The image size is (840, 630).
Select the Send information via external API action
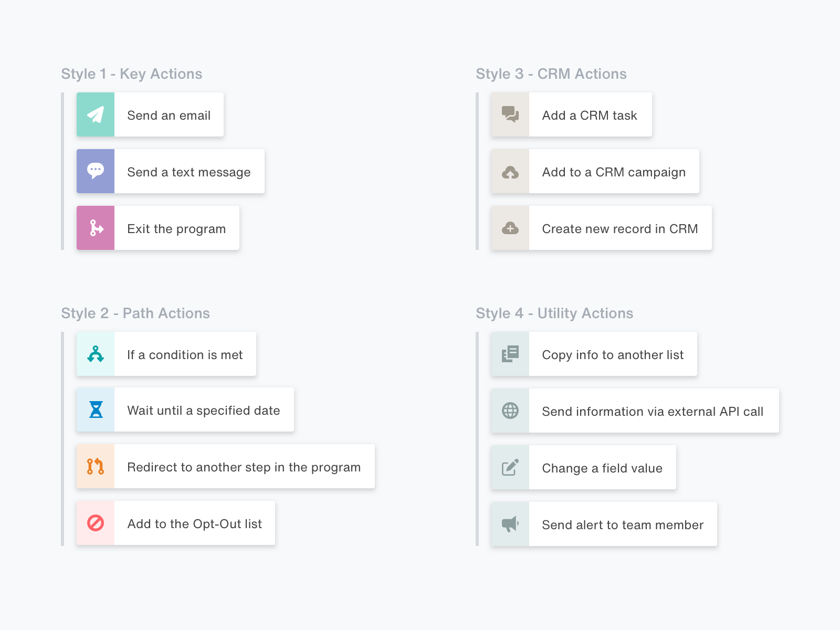tap(653, 411)
